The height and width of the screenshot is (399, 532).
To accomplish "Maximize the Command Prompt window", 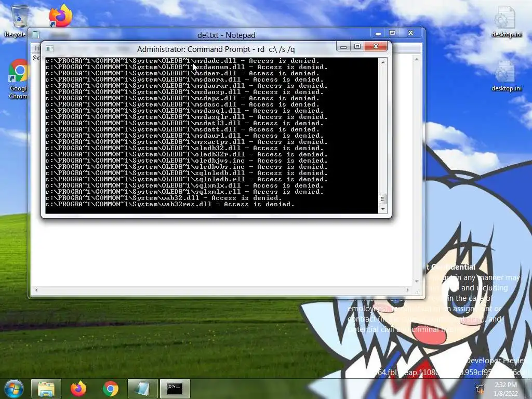I will (x=357, y=46).
